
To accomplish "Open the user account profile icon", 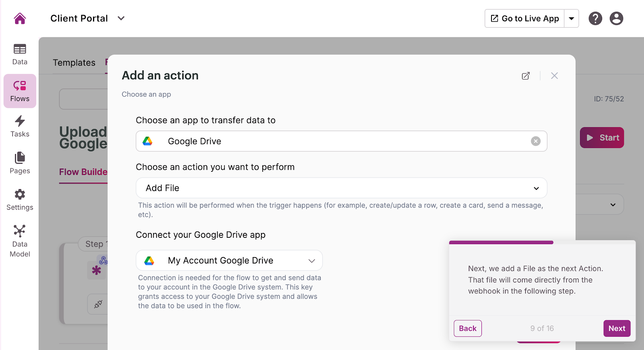I will click(616, 19).
